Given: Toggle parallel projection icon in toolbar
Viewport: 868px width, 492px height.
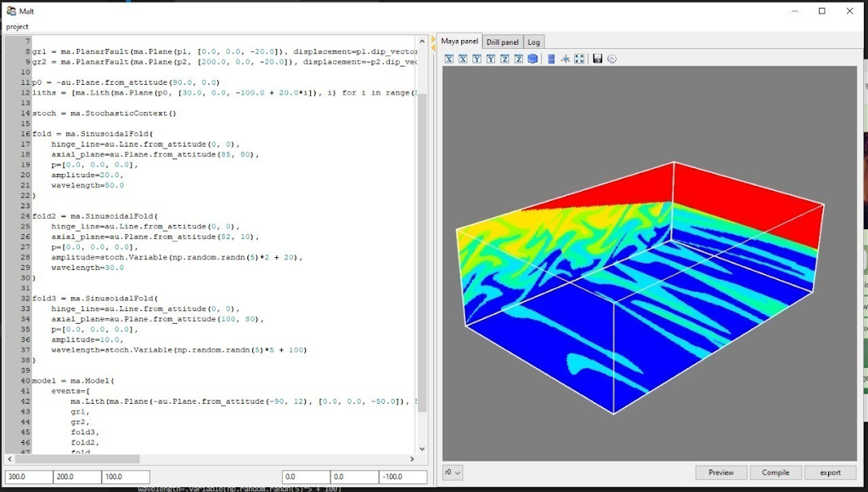Looking at the screenshot, I should [552, 58].
